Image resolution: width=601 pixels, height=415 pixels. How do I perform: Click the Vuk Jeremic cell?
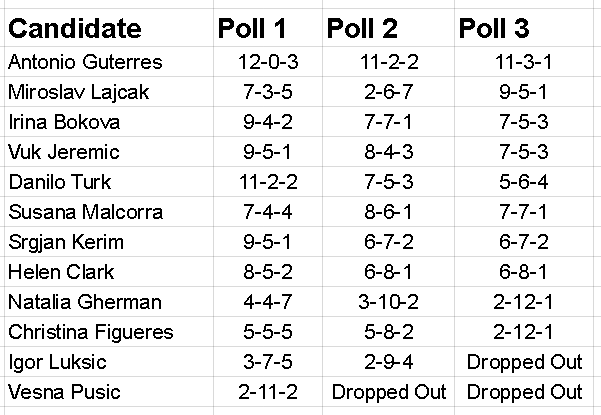click(x=63, y=152)
